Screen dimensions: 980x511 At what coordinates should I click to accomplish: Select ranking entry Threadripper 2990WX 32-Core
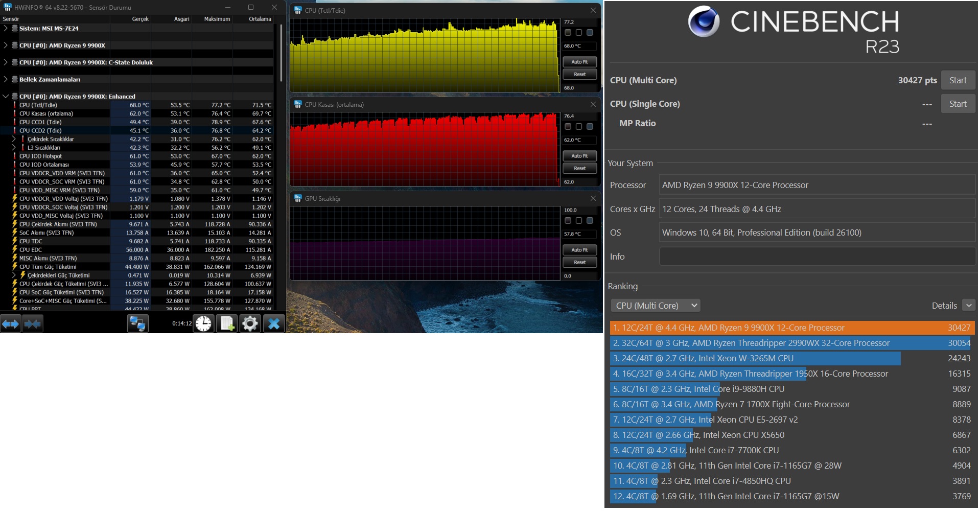click(x=792, y=343)
